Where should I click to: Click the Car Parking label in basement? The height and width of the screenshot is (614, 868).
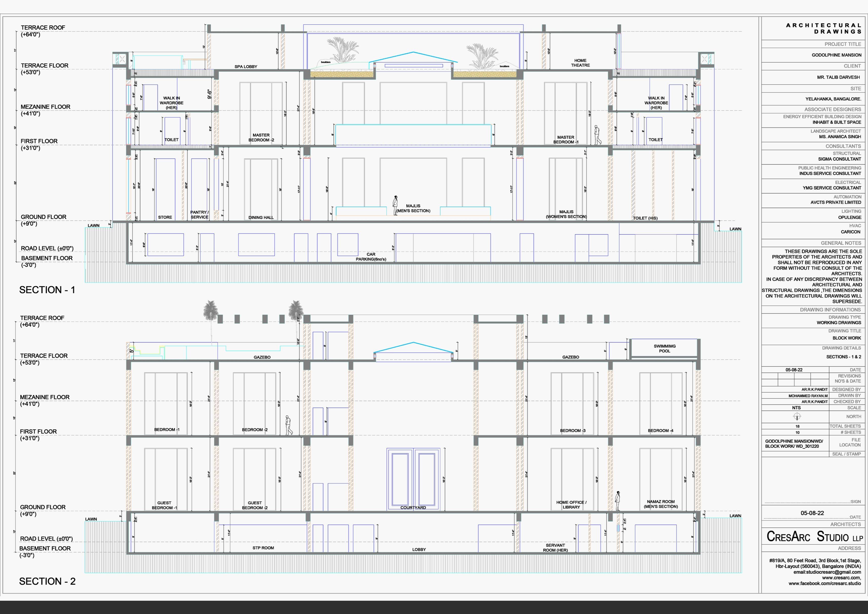pos(371,257)
